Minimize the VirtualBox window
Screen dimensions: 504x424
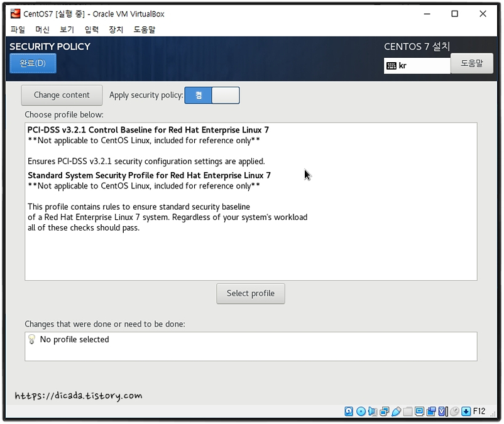click(x=427, y=14)
